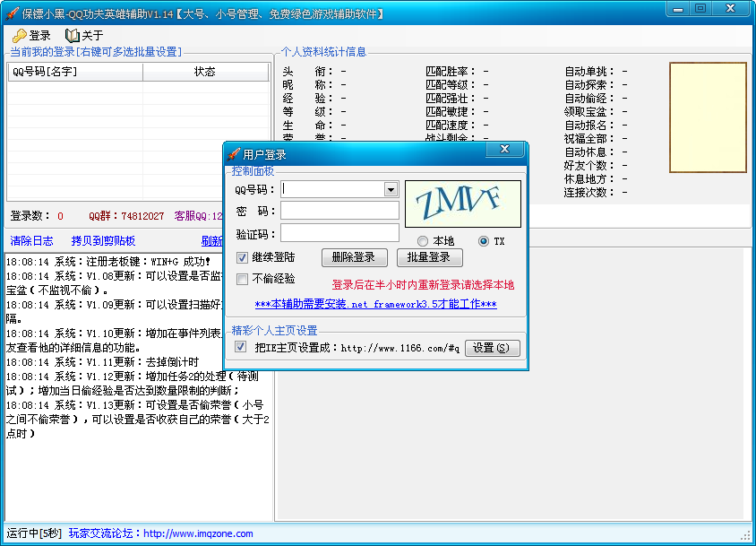Click the 客服QQ text

[198, 216]
